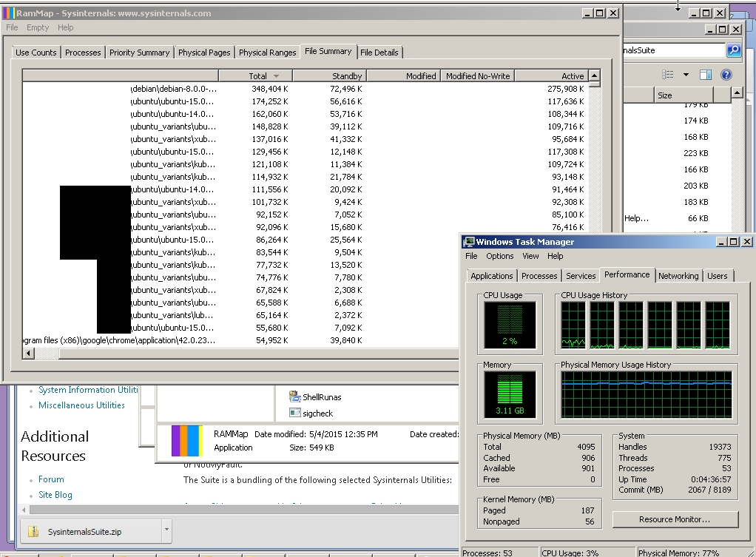Select the google\chrome\application file row

coord(240,340)
